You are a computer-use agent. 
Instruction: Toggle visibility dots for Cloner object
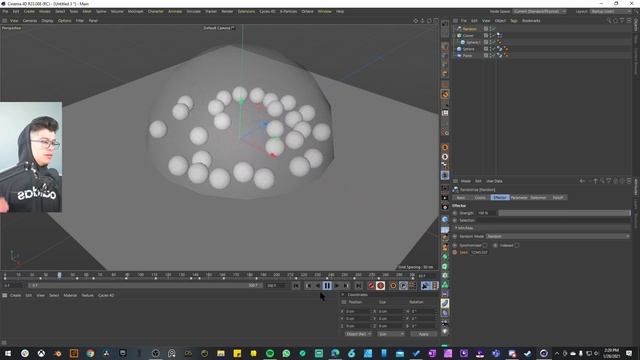coord(490,36)
